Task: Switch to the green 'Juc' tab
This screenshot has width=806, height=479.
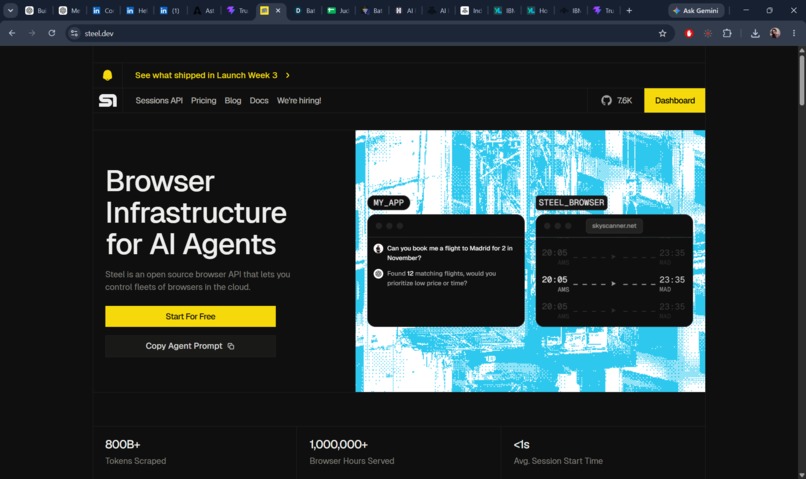Action: click(338, 10)
